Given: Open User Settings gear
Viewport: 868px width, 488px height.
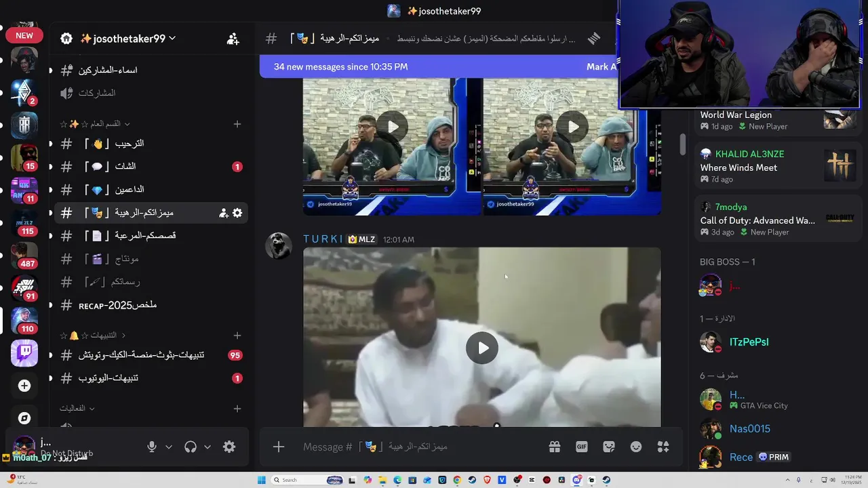Looking at the screenshot, I should pyautogui.click(x=229, y=447).
